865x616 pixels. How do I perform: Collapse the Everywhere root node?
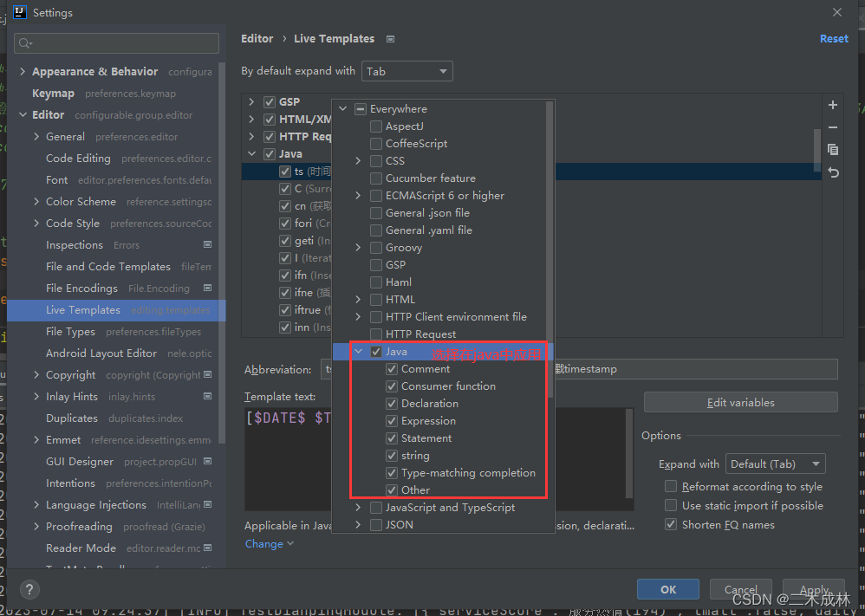(x=343, y=109)
